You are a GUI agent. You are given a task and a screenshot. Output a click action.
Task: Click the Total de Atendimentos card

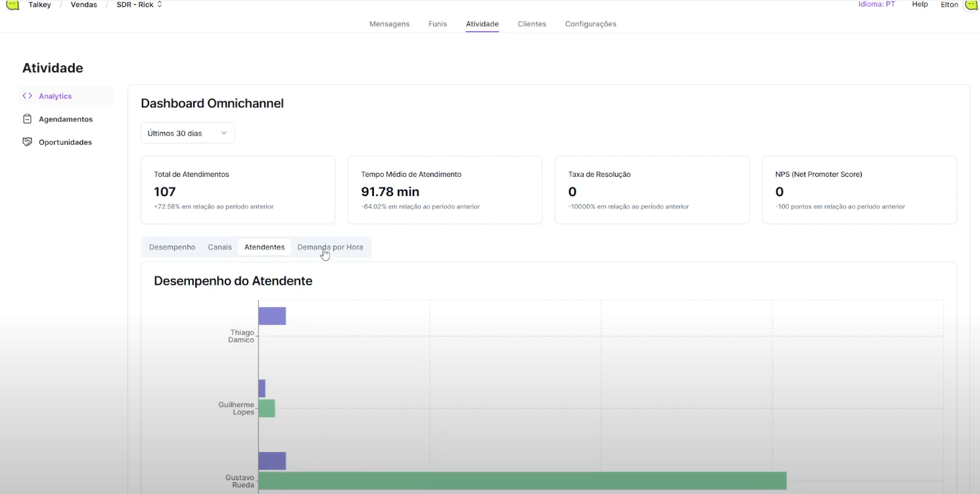coord(238,190)
